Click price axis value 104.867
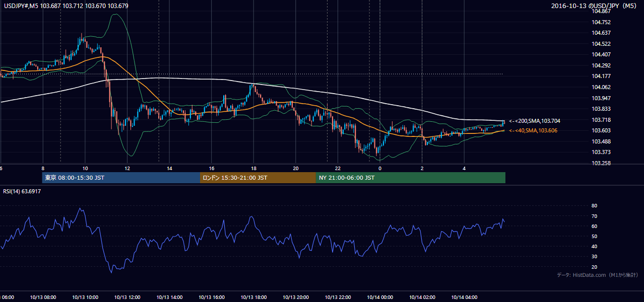The height and width of the screenshot is (302, 644). coord(601,11)
